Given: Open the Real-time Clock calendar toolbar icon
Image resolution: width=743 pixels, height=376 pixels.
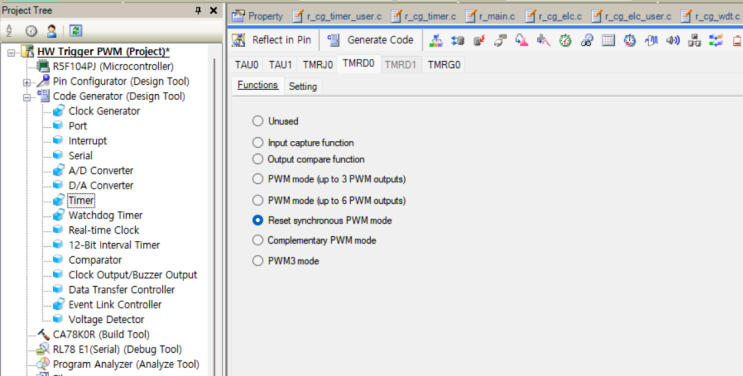Looking at the screenshot, I should (608, 41).
